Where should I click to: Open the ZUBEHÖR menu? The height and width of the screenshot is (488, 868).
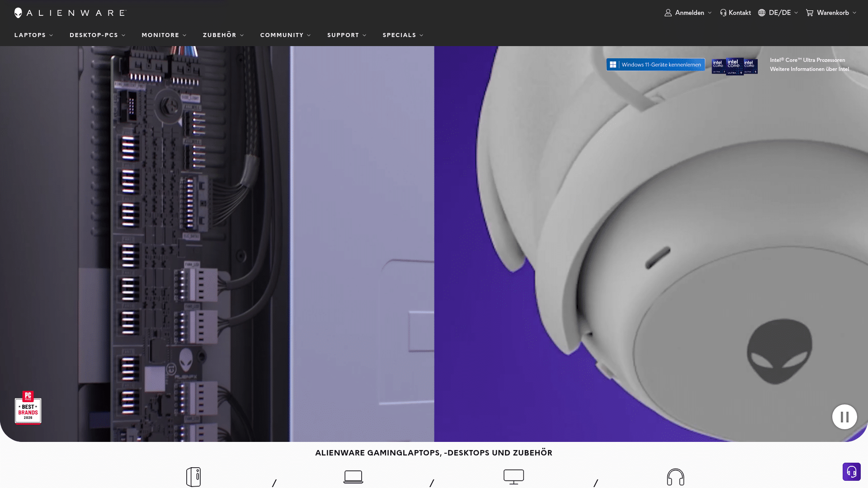coord(220,35)
